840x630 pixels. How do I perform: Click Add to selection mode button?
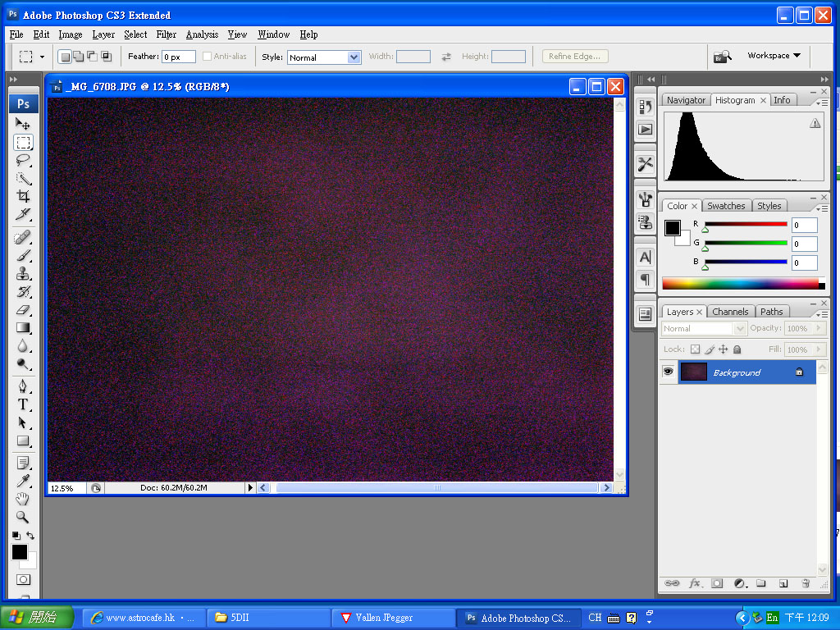pyautogui.click(x=78, y=57)
